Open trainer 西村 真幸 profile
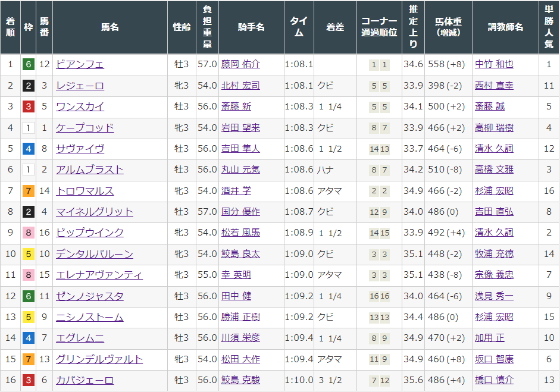The height and width of the screenshot is (392, 560). pyautogui.click(x=494, y=86)
